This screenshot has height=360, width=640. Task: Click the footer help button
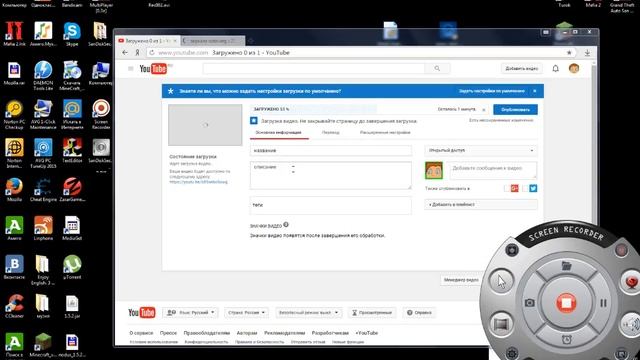click(x=419, y=313)
